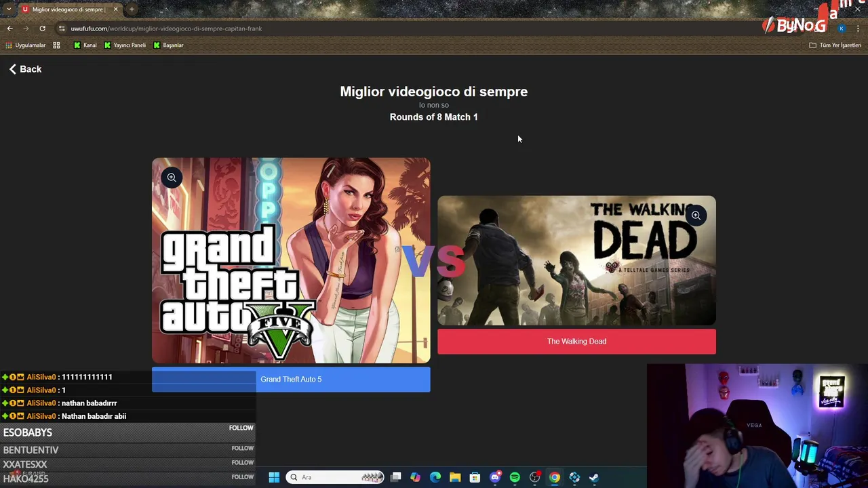Click the Back link on the page

click(x=25, y=69)
